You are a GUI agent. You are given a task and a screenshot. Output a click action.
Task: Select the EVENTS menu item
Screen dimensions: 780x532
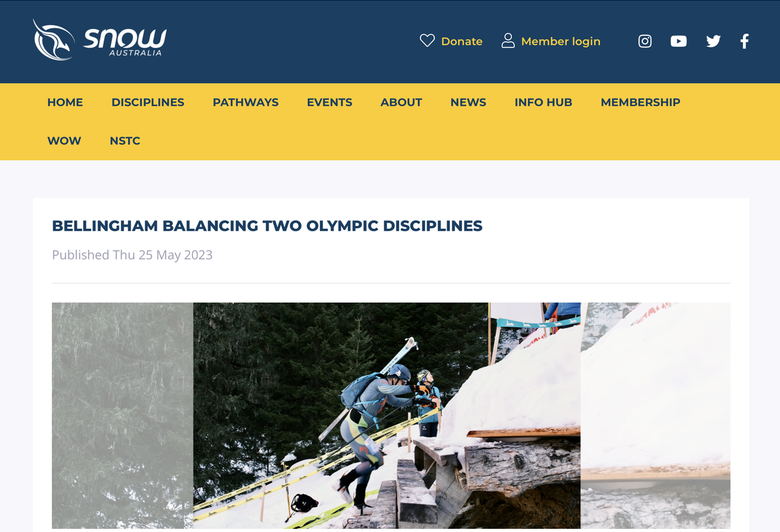point(330,102)
